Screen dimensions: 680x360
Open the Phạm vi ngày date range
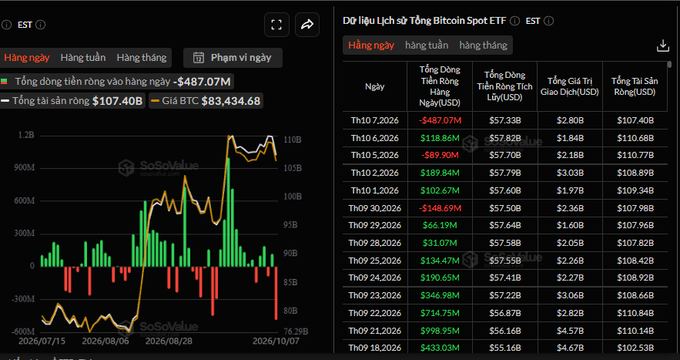point(233,58)
